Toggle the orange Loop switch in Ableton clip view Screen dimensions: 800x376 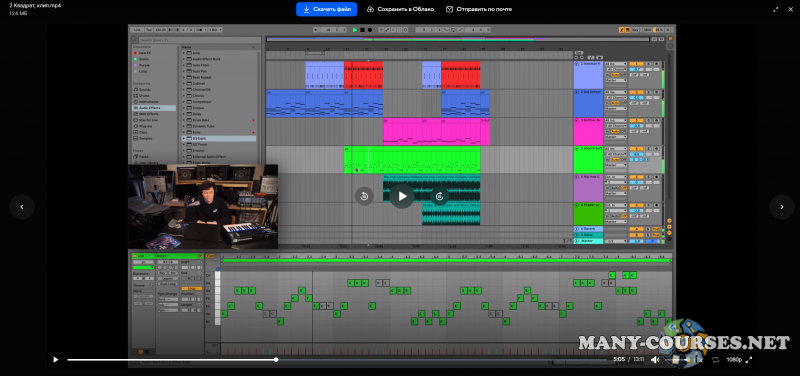[x=191, y=288]
